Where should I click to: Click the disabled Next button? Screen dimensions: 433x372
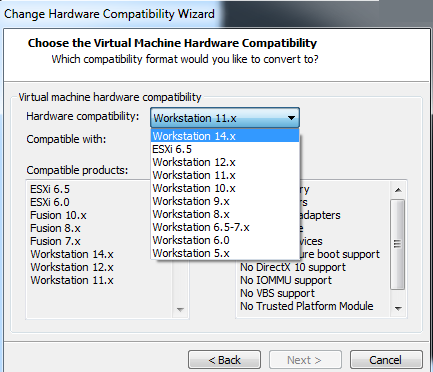tap(305, 360)
